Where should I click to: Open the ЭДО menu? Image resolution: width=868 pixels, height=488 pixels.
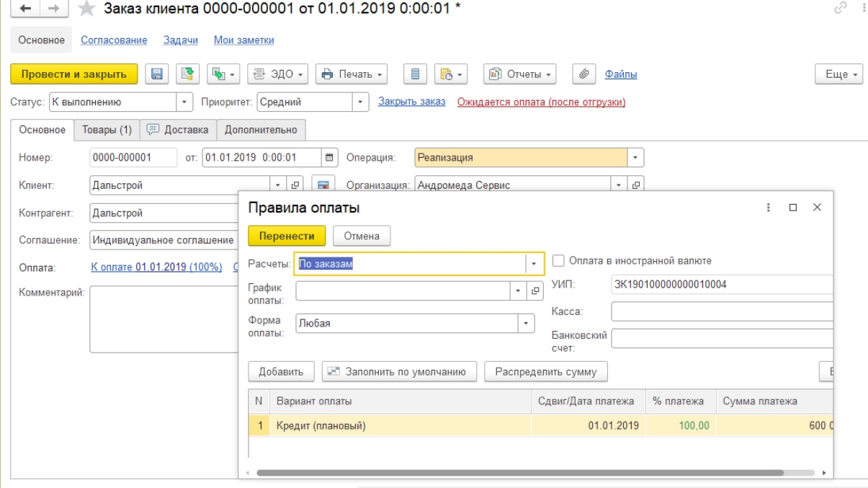[278, 74]
